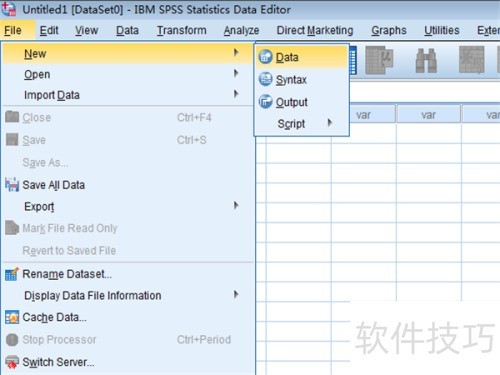Click the New Syntax icon
This screenshot has width=500, height=375.
tap(266, 79)
